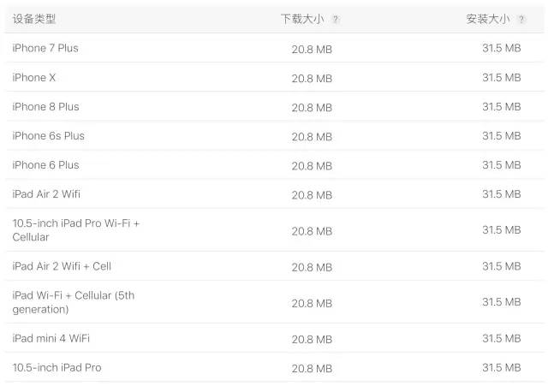Select the iPhone 6s Plus row
548x392 pixels.
[274, 135]
